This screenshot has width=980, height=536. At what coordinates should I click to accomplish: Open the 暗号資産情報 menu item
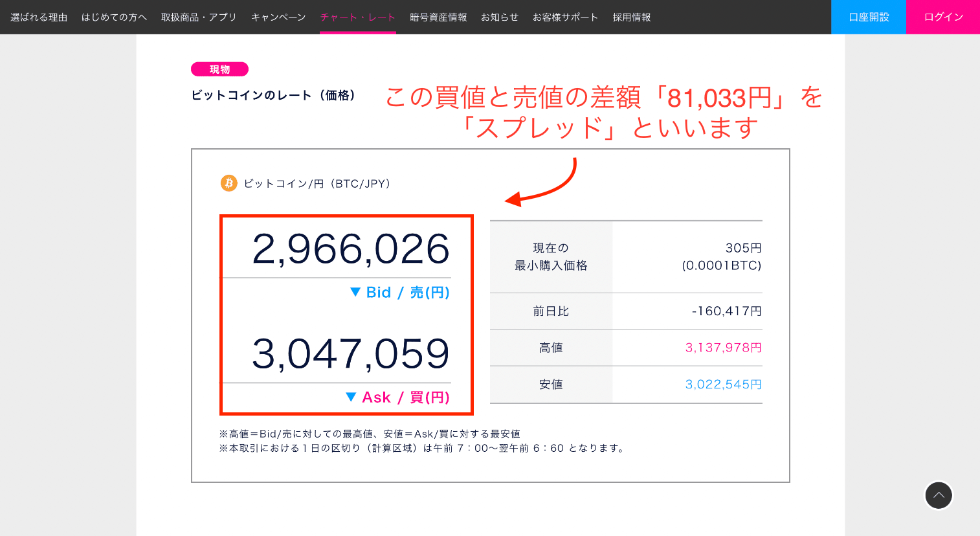tap(438, 17)
